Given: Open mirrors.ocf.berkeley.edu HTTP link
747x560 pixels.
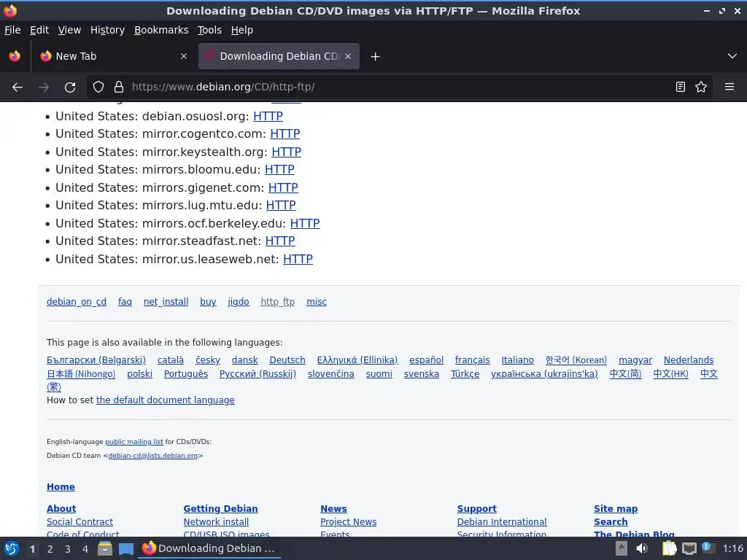Looking at the screenshot, I should tap(305, 223).
